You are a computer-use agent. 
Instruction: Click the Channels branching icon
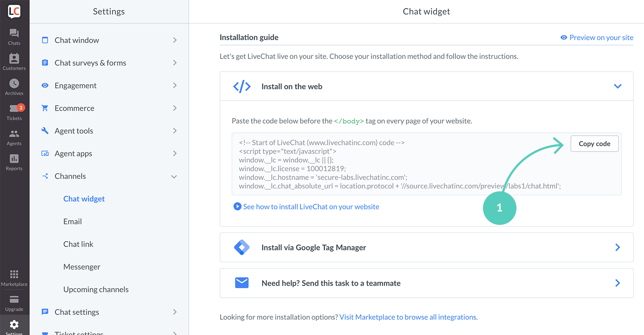[x=45, y=176]
